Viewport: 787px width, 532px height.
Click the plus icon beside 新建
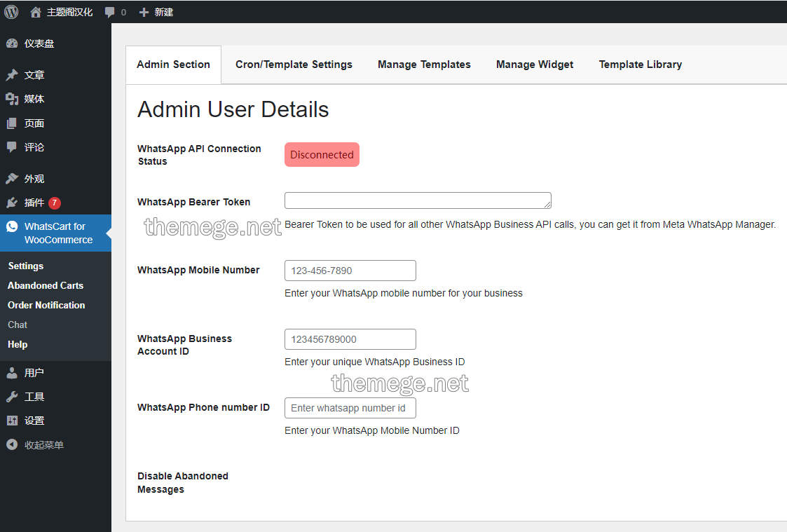click(x=144, y=12)
